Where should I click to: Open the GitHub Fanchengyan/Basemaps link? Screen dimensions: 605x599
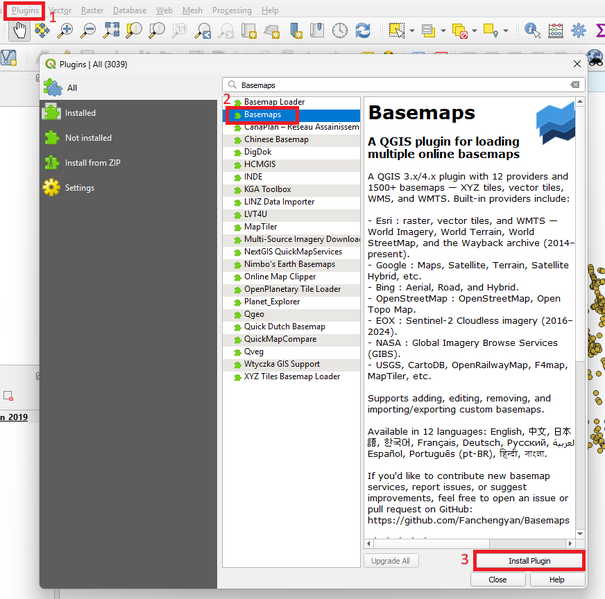pyautogui.click(x=468, y=520)
